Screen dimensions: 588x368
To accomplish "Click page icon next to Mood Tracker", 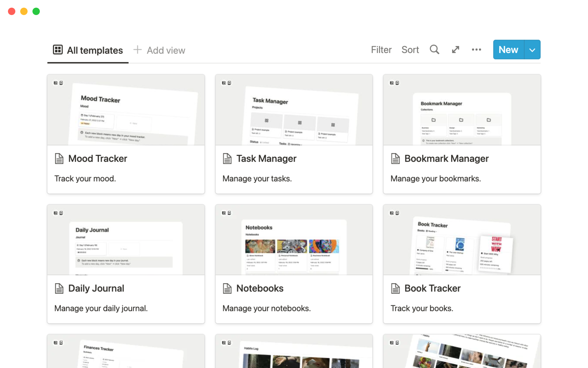I will tap(59, 159).
